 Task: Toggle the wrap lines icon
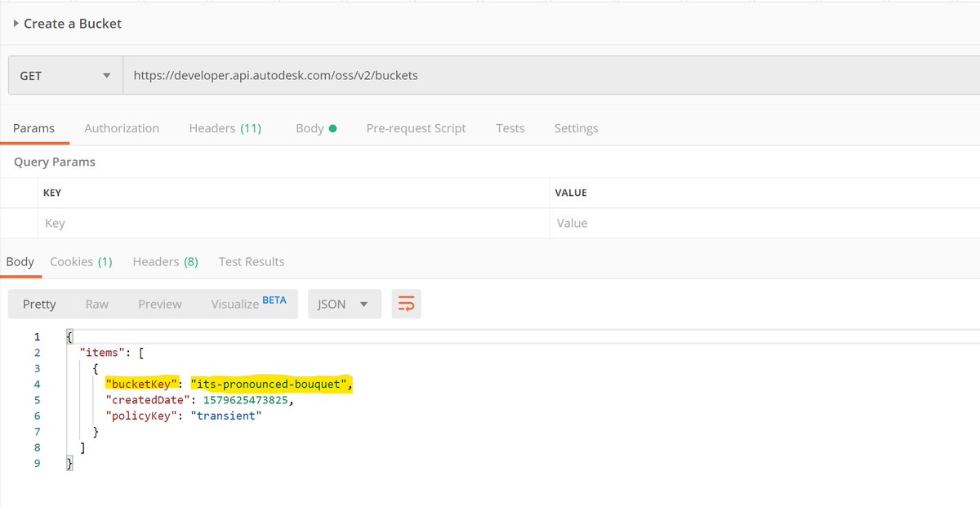[407, 305]
